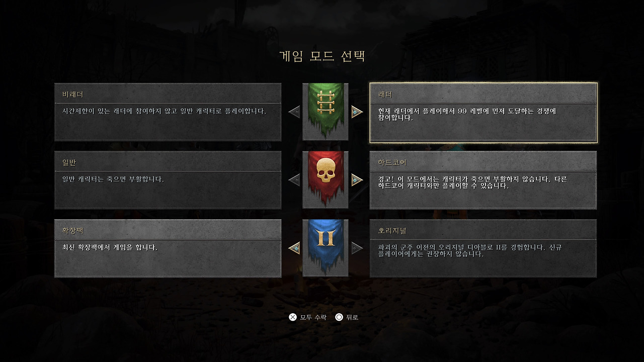
Task: Choose the 일반 (normal) character mode
Action: [168, 180]
